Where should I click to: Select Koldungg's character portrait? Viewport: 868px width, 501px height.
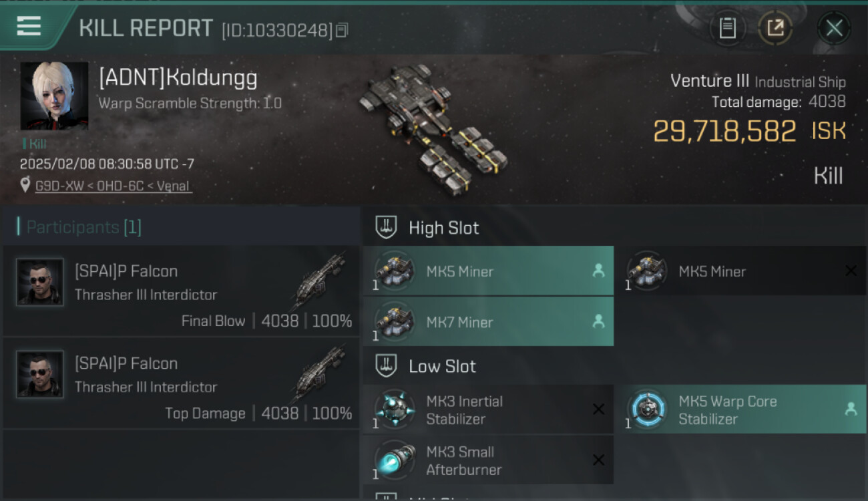pos(54,96)
